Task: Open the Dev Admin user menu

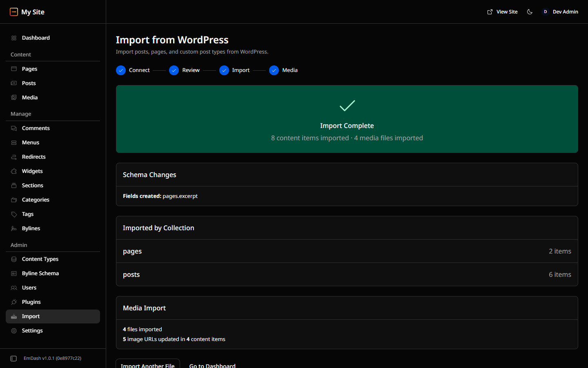Action: coord(560,12)
